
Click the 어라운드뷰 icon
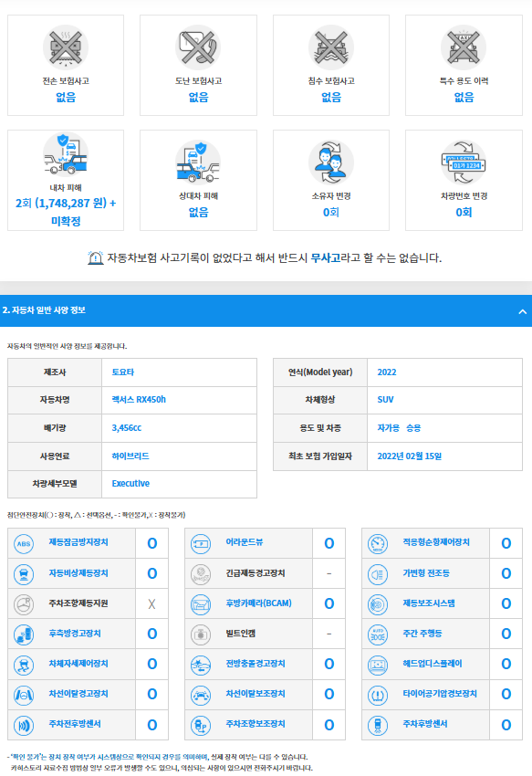point(201,543)
